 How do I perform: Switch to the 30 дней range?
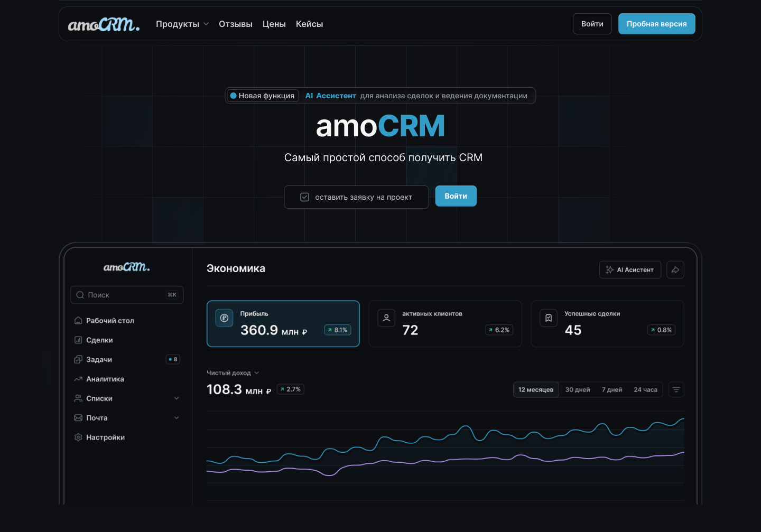[578, 390]
